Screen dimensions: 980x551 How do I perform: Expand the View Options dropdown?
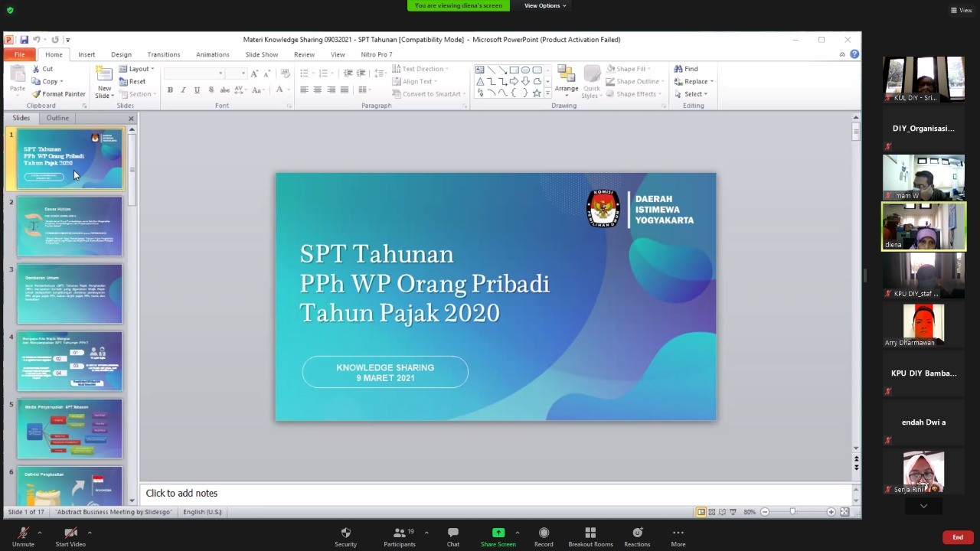(x=545, y=6)
